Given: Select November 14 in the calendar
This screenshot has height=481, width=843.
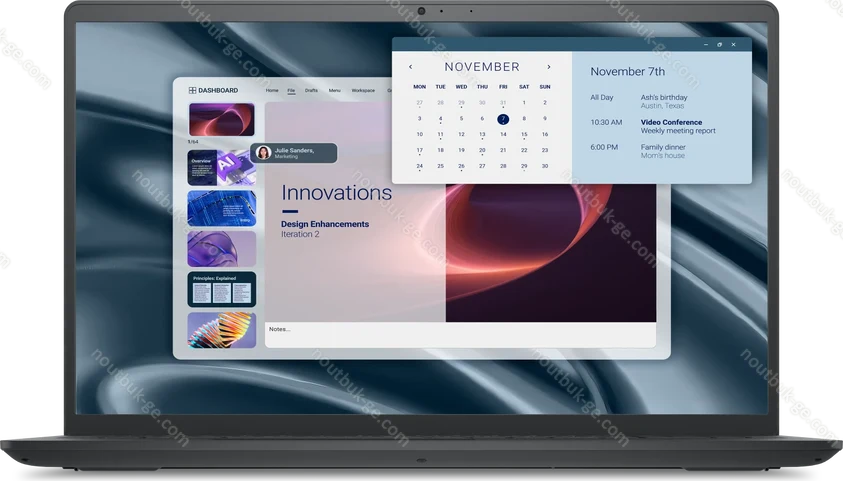Looking at the screenshot, I should 503,134.
